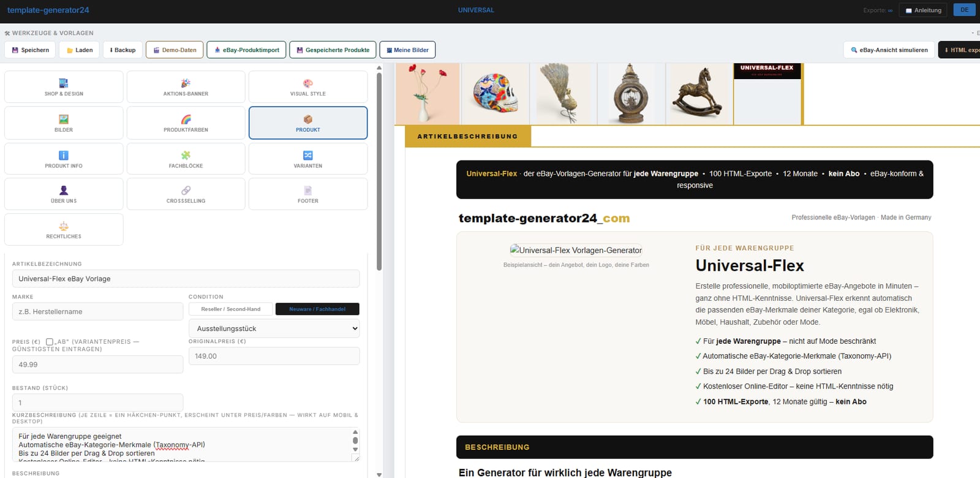Select the colorful skull thumbnail
This screenshot has width=980, height=478.
495,94
